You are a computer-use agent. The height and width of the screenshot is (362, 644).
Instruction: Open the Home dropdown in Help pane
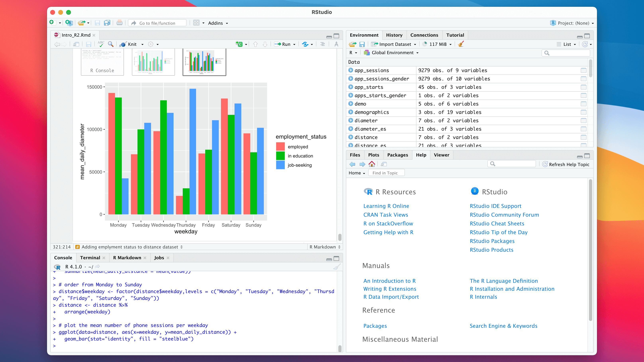pyautogui.click(x=357, y=173)
